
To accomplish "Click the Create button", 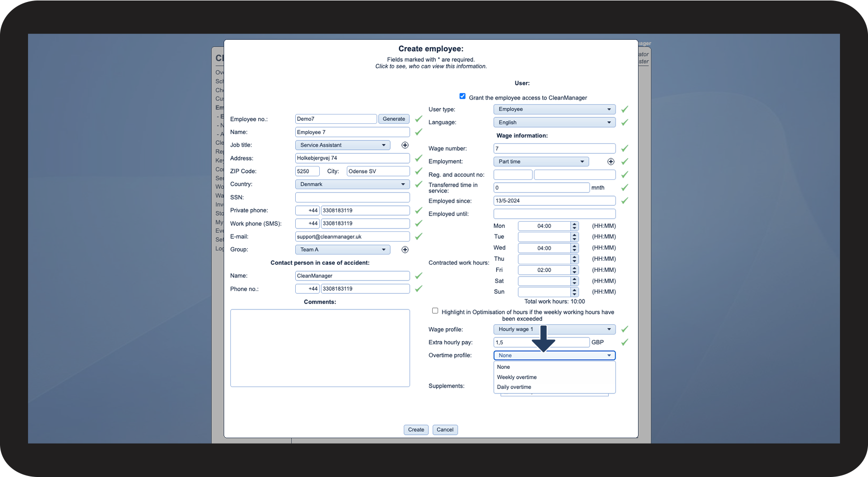I will pos(416,430).
